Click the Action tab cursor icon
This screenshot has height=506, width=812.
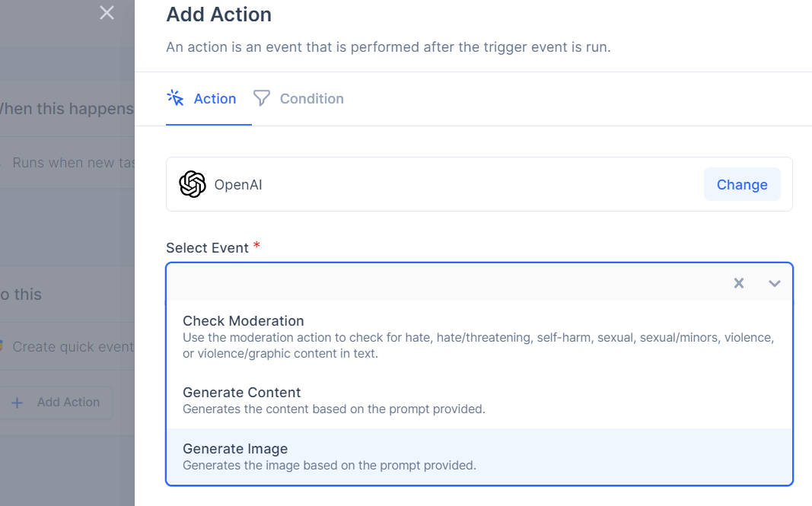click(x=175, y=98)
